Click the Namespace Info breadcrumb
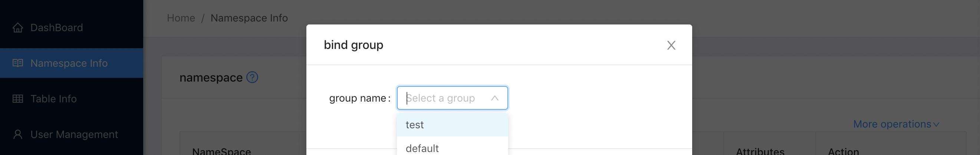980x155 pixels. point(249,18)
